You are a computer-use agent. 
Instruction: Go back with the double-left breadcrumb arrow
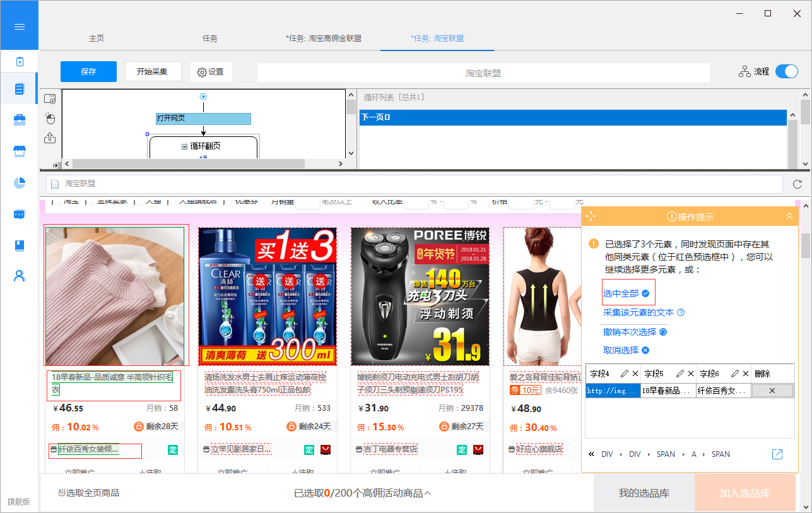pos(591,454)
